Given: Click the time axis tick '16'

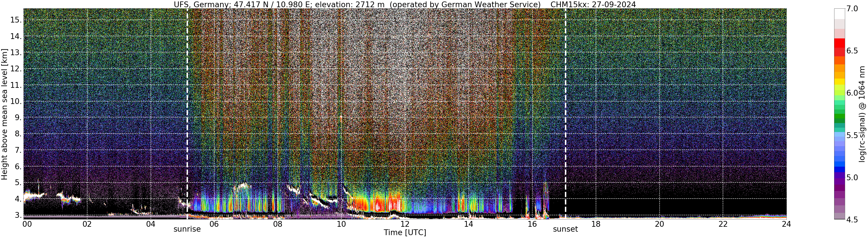Looking at the screenshot, I should point(532,224).
